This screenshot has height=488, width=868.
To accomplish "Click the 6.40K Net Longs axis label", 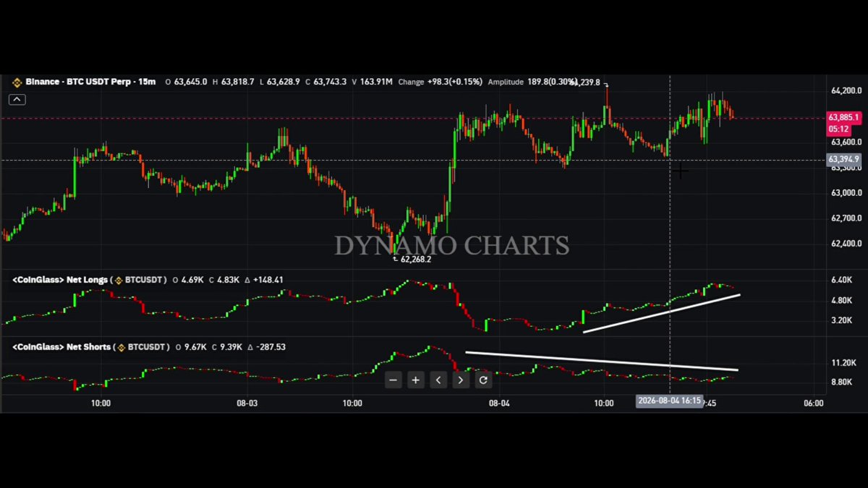I will [x=841, y=280].
